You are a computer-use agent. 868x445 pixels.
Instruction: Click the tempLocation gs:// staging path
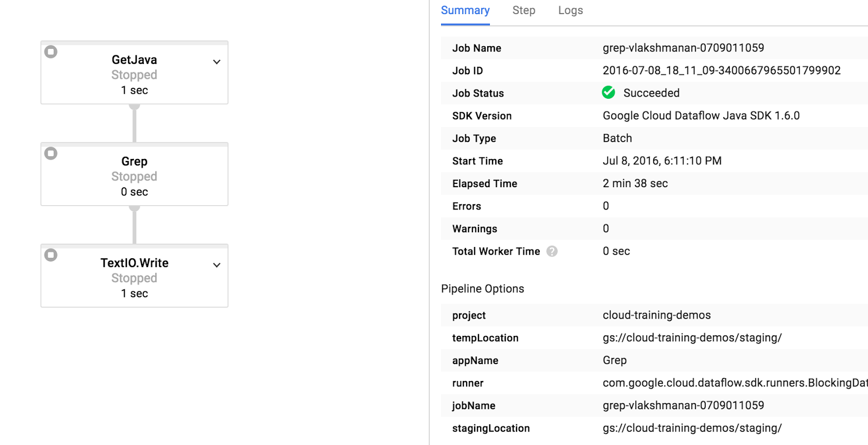point(692,338)
